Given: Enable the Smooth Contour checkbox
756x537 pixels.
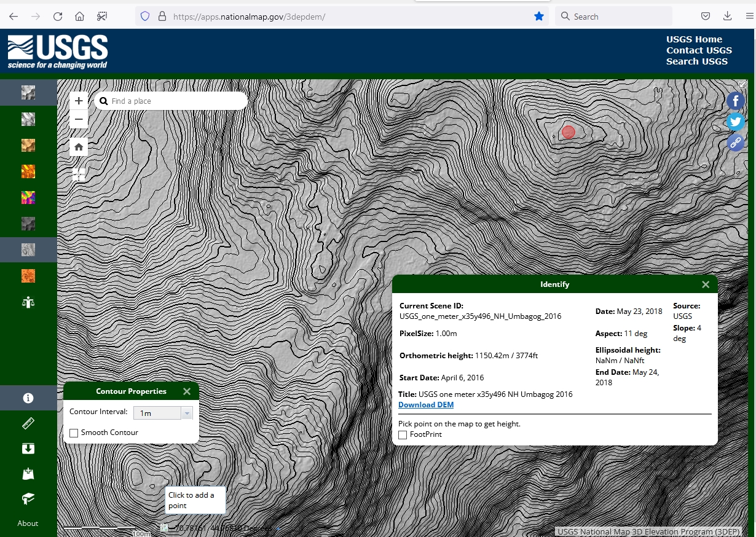Looking at the screenshot, I should [x=74, y=433].
